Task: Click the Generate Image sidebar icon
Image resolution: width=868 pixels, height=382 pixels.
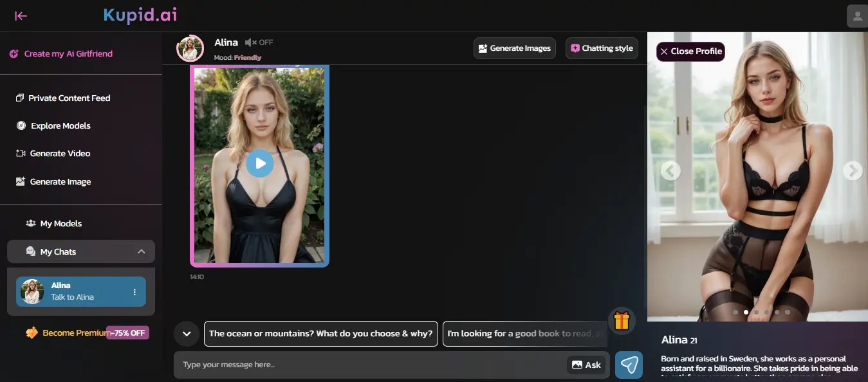Action: pos(20,181)
